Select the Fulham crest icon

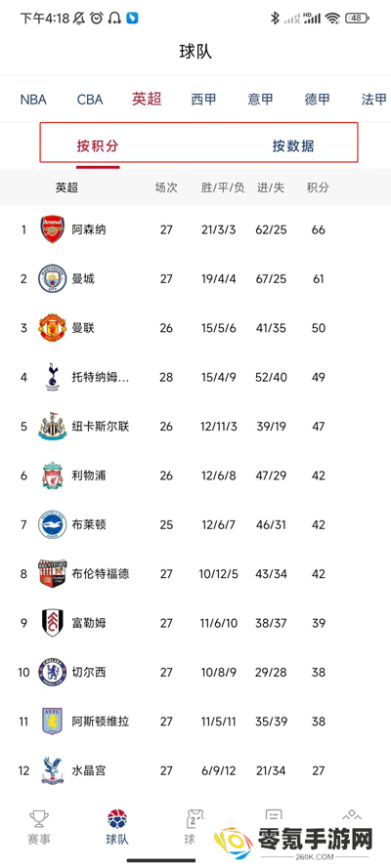click(53, 623)
